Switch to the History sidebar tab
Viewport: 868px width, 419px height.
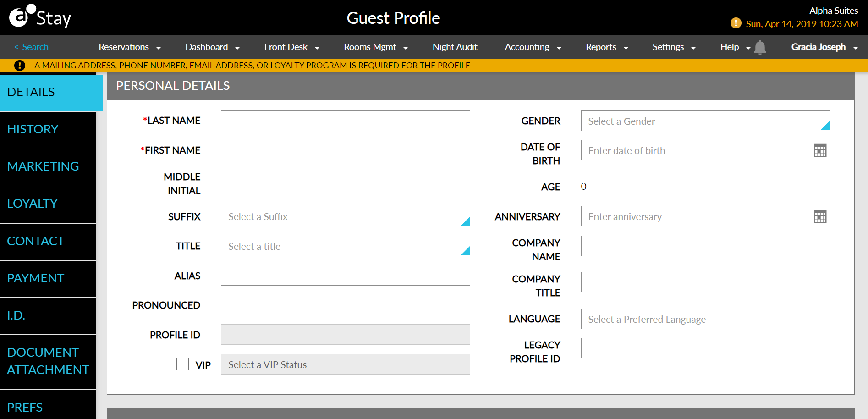pos(33,129)
